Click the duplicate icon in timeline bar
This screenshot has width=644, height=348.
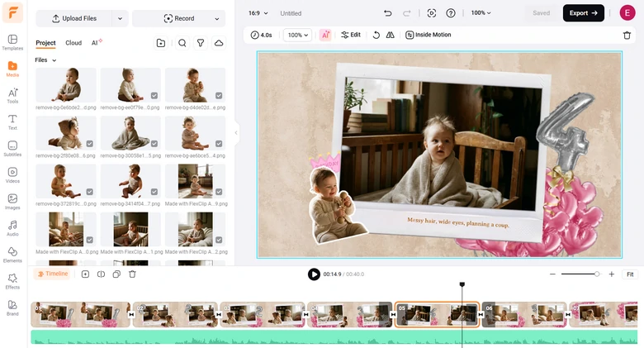116,274
